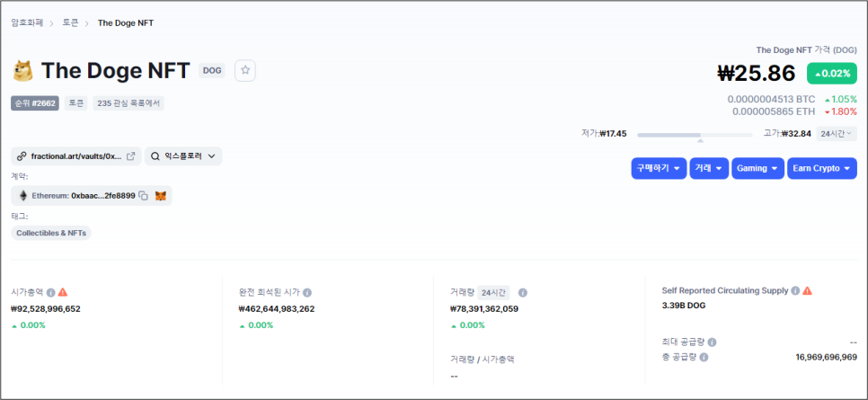Screen dimensions: 868x400
Task: Show info for 총 공급량
Action: point(704,358)
